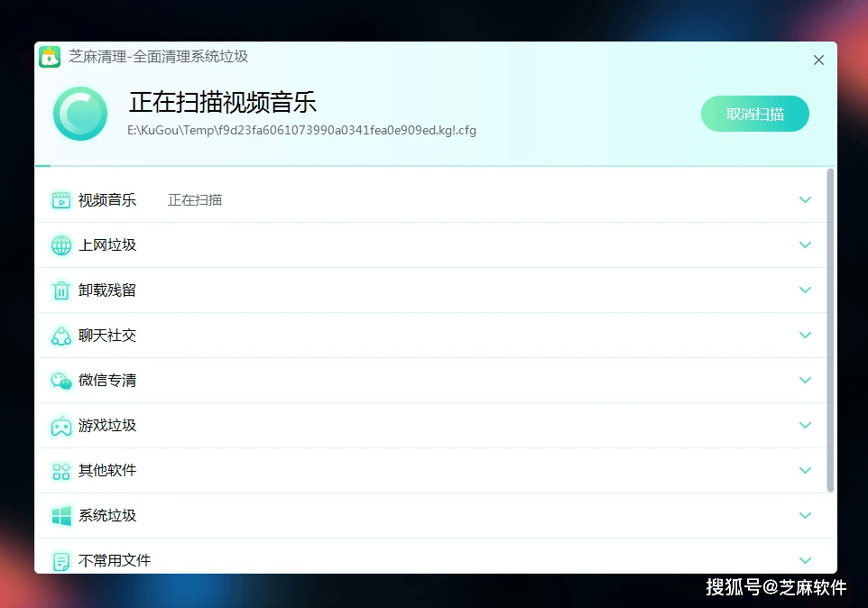Click the 正在扫描 status label
The height and width of the screenshot is (608, 868).
click(x=195, y=199)
